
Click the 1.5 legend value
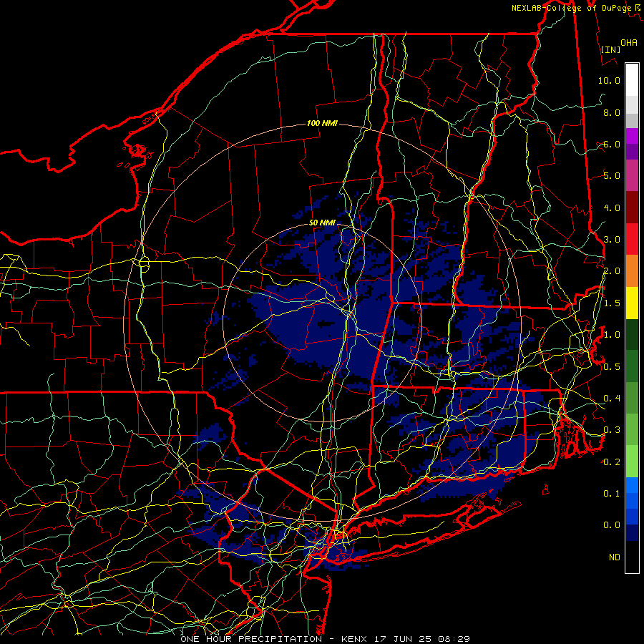click(612, 303)
